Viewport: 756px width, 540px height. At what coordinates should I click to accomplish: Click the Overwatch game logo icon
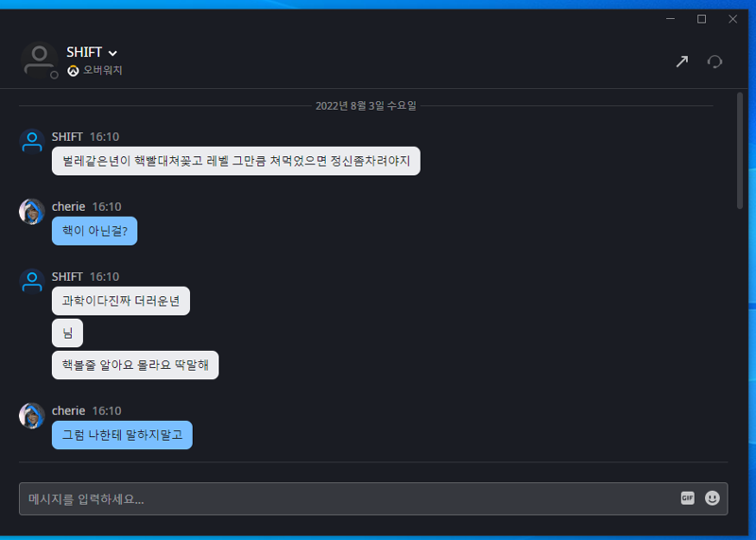pyautogui.click(x=73, y=71)
